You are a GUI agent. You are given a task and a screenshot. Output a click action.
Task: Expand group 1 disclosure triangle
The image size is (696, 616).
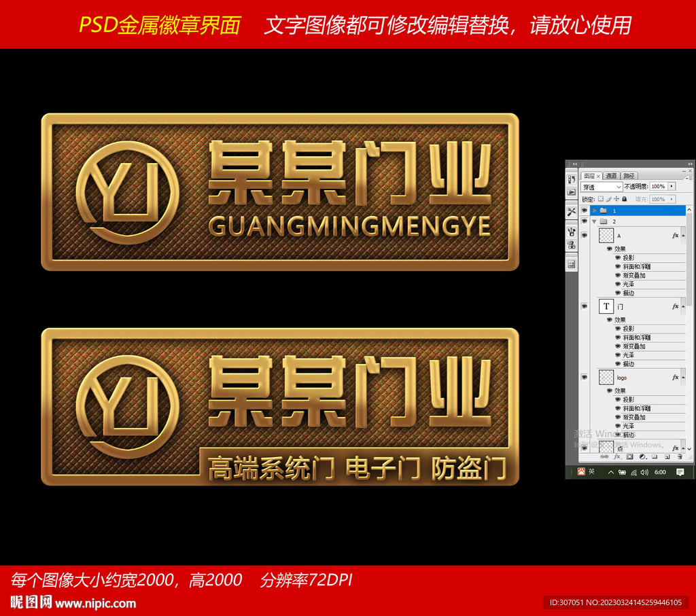click(595, 211)
